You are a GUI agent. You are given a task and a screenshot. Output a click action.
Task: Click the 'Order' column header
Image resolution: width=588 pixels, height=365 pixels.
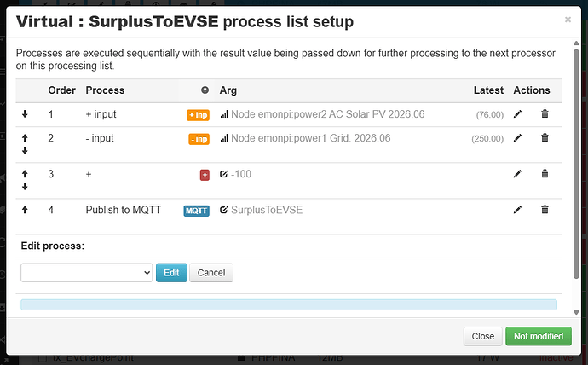62,90
